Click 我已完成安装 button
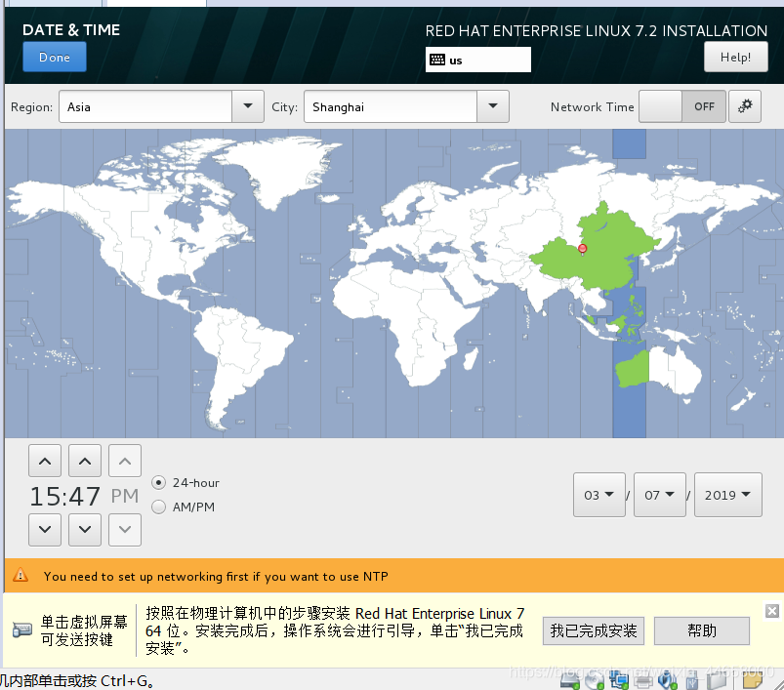Image resolution: width=784 pixels, height=690 pixels. (593, 630)
